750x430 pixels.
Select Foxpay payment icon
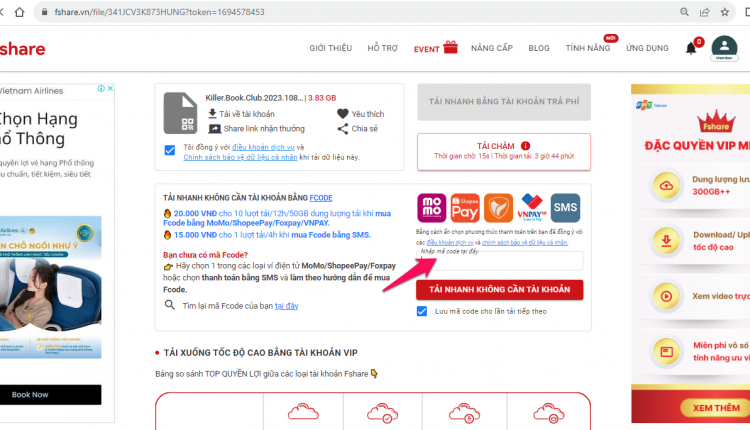pyautogui.click(x=498, y=208)
